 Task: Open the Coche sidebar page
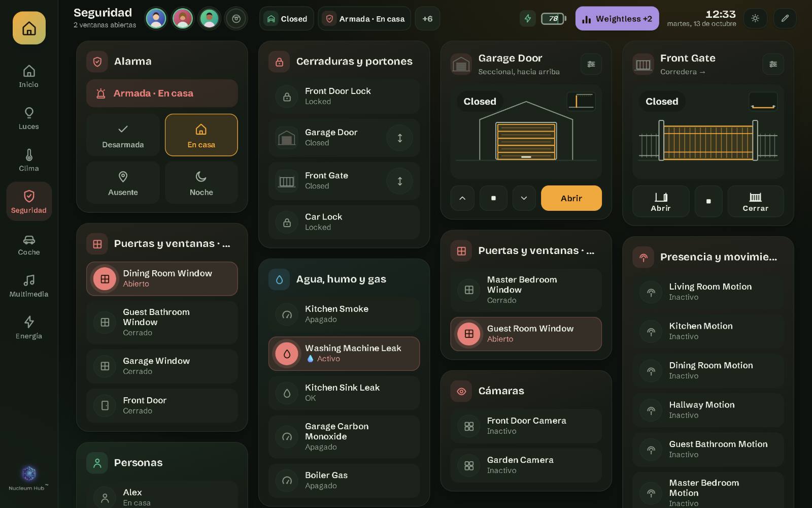click(x=29, y=244)
